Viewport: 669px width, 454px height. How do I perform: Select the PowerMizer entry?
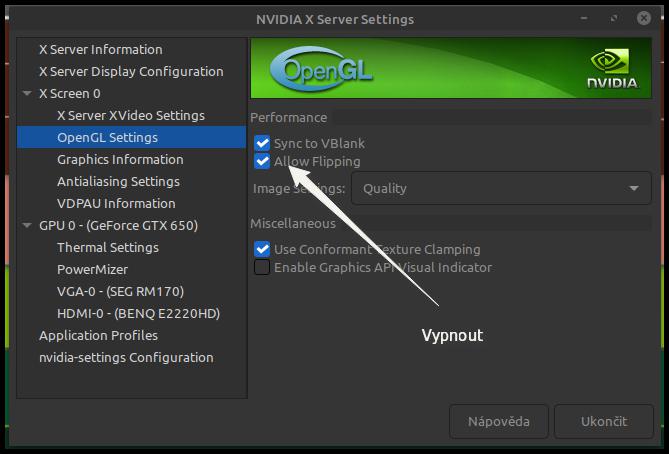(x=92, y=269)
